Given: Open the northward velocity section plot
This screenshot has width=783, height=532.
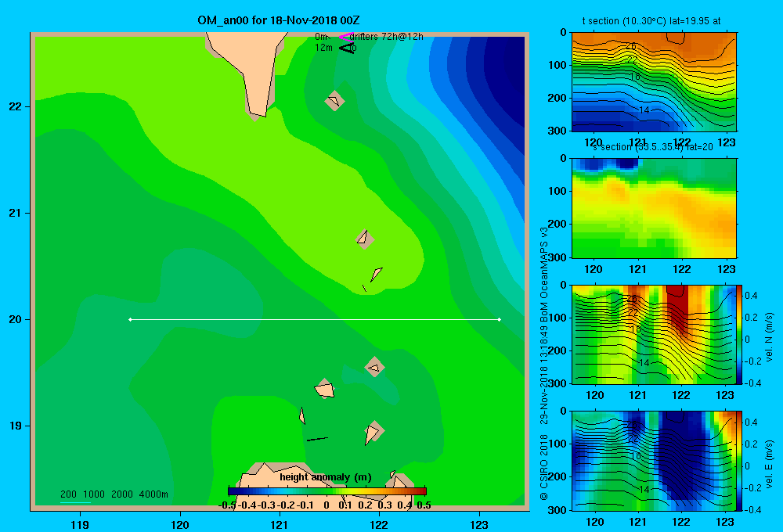Looking at the screenshot, I should (x=654, y=334).
